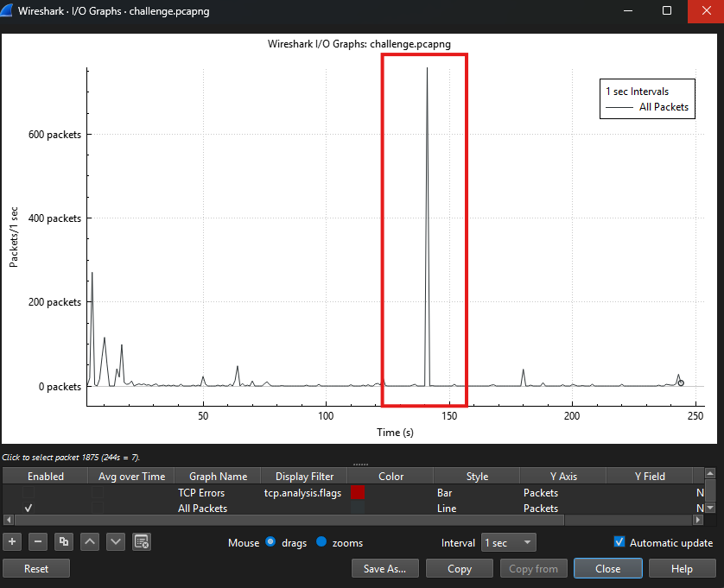Click the red TCP Errors color swatch

coord(358,492)
